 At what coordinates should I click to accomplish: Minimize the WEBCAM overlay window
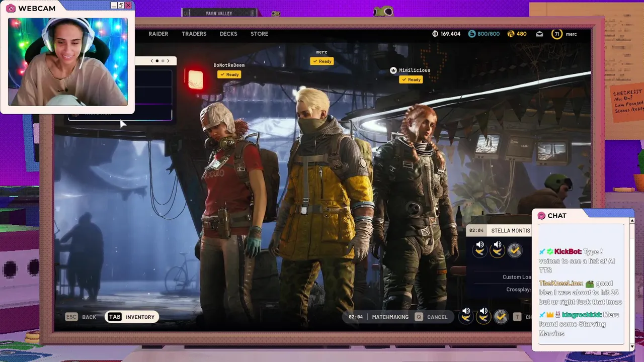tap(114, 6)
